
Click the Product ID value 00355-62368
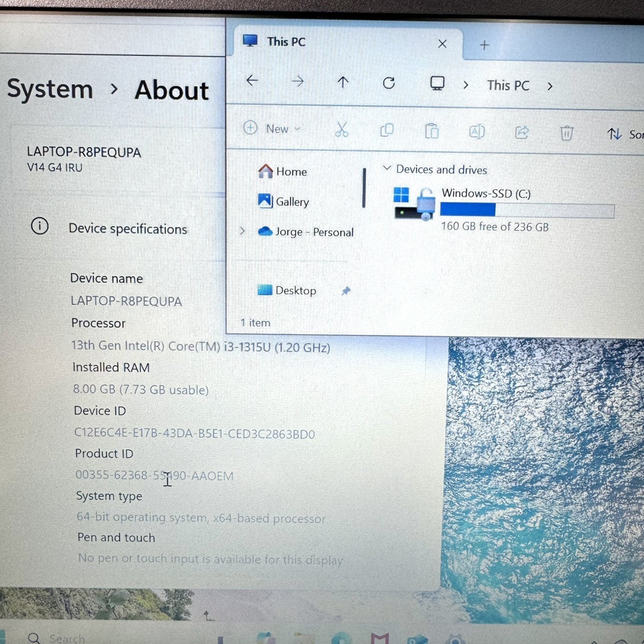[155, 475]
